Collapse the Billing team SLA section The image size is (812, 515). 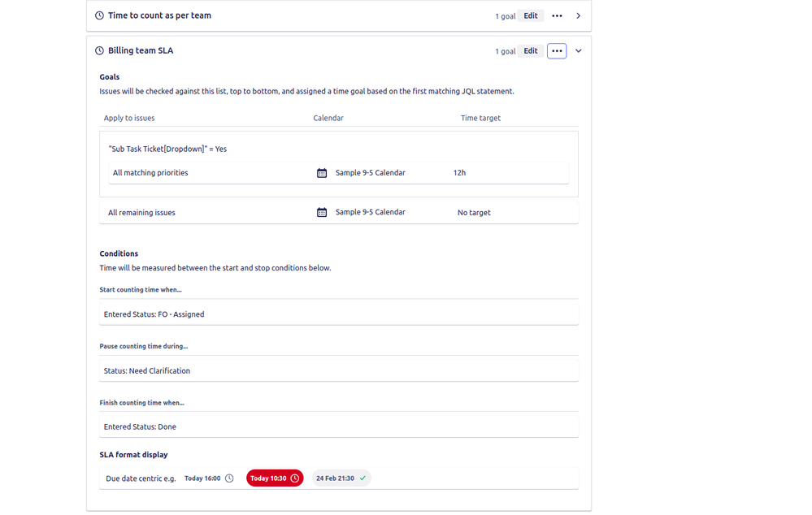[x=578, y=50]
